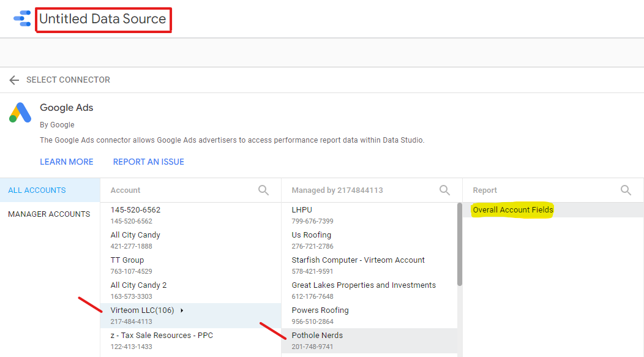Select the Pothole Nerds managed account

pyautogui.click(x=317, y=340)
